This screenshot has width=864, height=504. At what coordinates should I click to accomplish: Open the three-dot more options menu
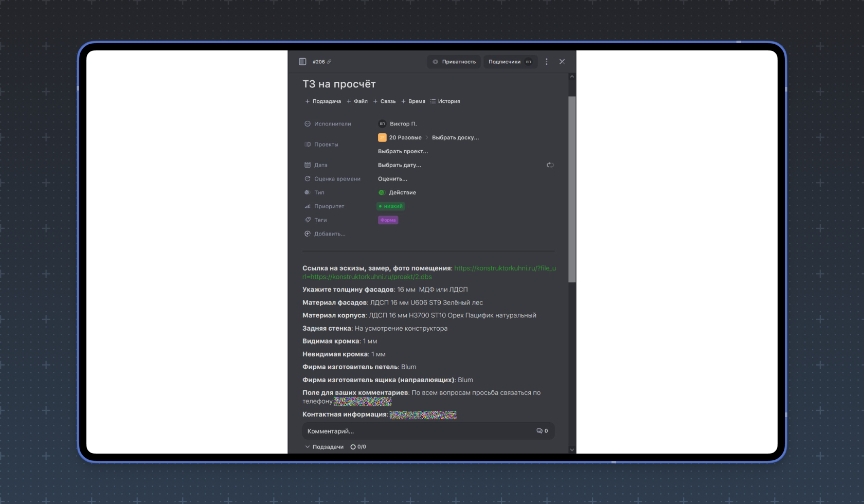(x=546, y=62)
